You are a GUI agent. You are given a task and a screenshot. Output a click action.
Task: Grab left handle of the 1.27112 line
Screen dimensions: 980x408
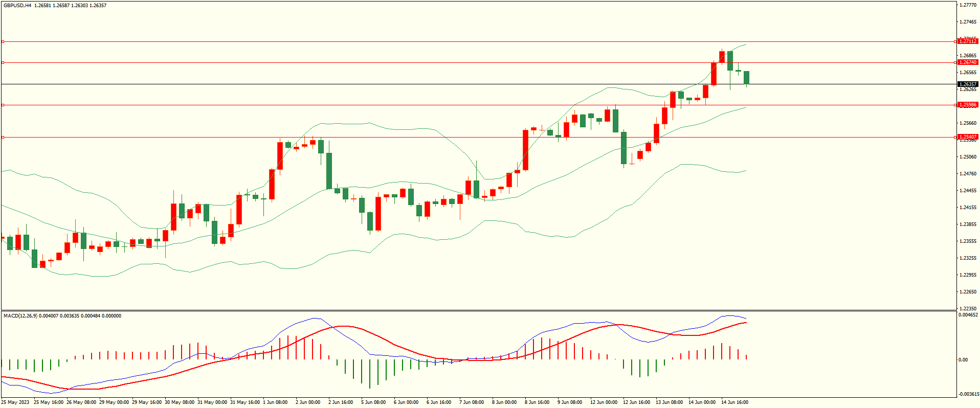(x=3, y=41)
